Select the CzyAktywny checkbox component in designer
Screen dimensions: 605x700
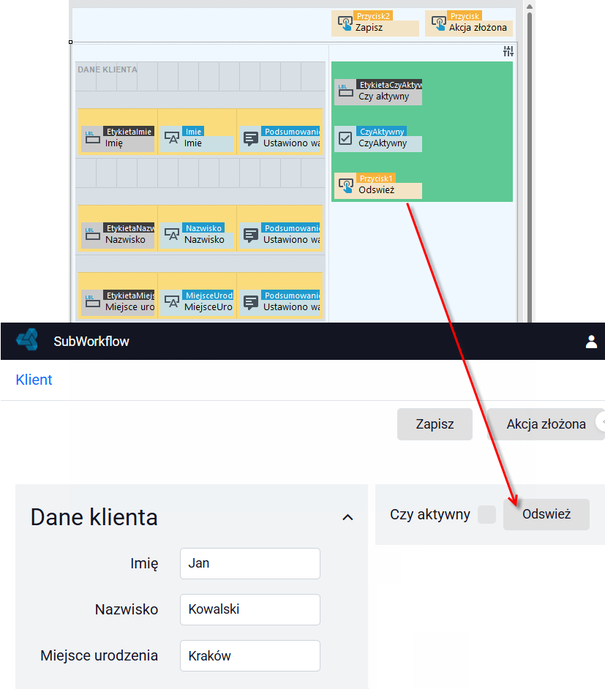coord(378,138)
